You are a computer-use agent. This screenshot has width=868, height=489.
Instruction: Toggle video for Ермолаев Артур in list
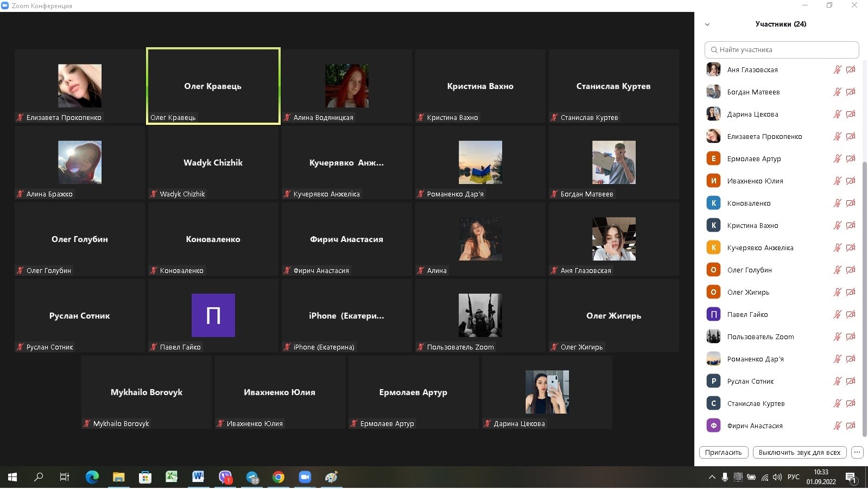coord(851,158)
